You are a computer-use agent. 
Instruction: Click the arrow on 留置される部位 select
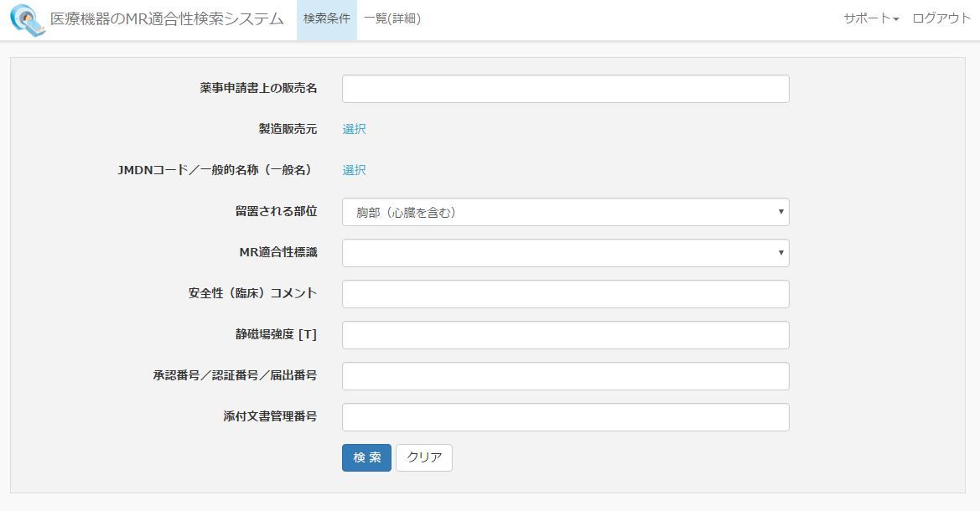pyautogui.click(x=780, y=212)
